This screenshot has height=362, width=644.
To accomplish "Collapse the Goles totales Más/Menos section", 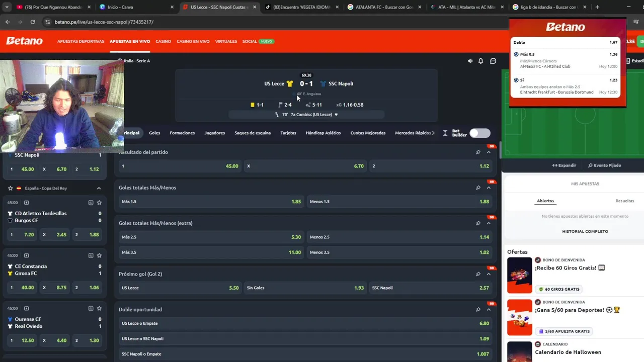I will (x=489, y=188).
